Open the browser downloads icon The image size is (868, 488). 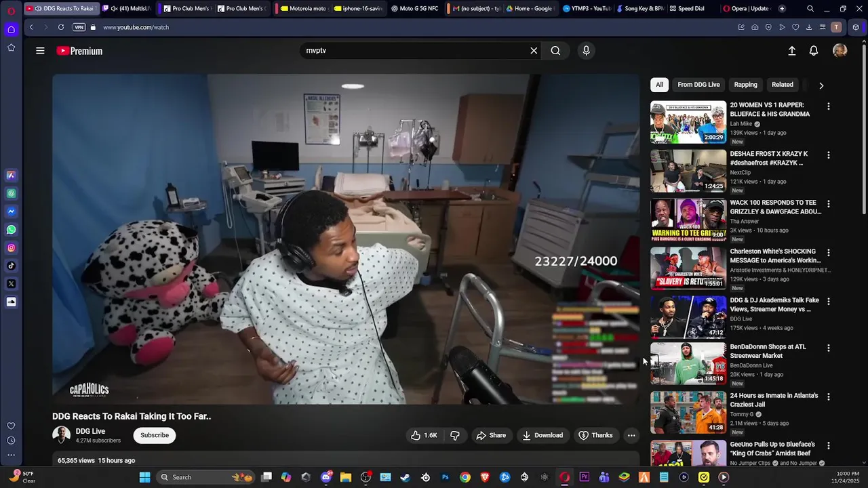(809, 27)
